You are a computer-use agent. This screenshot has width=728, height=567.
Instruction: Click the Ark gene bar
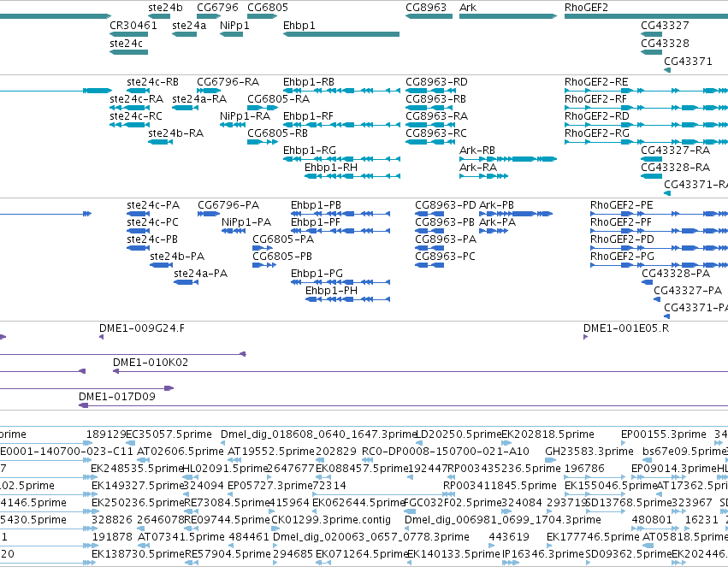pos(508,16)
